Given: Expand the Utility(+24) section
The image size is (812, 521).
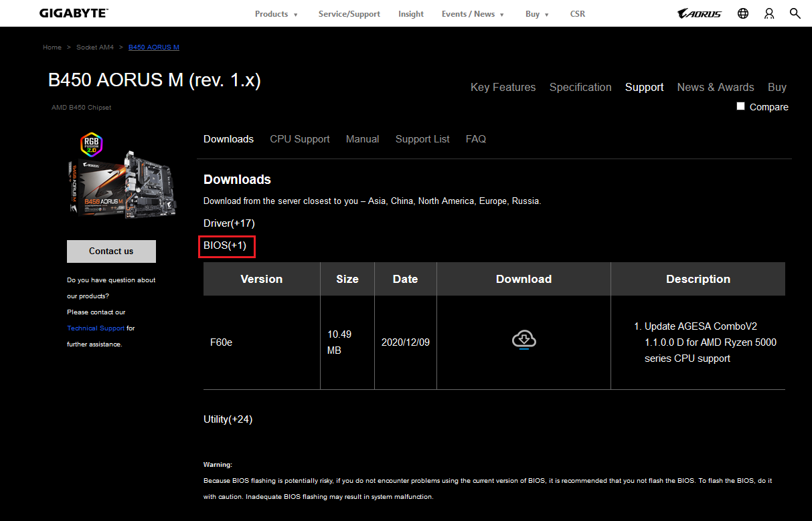Looking at the screenshot, I should (228, 419).
